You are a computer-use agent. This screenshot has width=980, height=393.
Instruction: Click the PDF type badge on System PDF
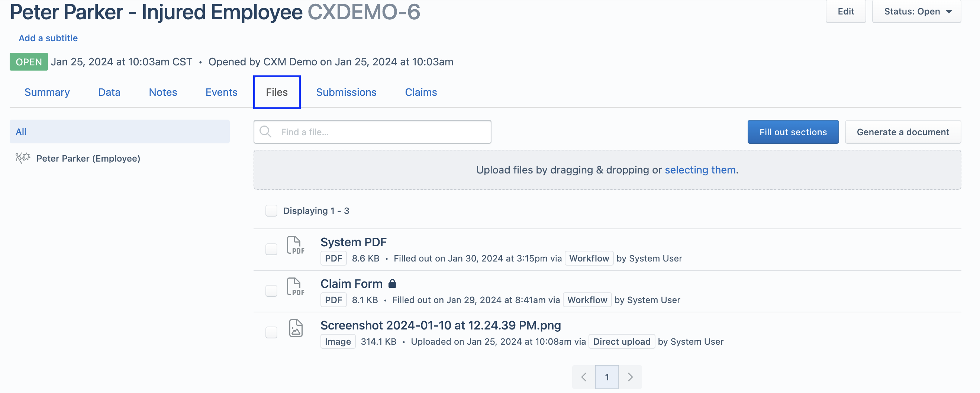point(333,259)
